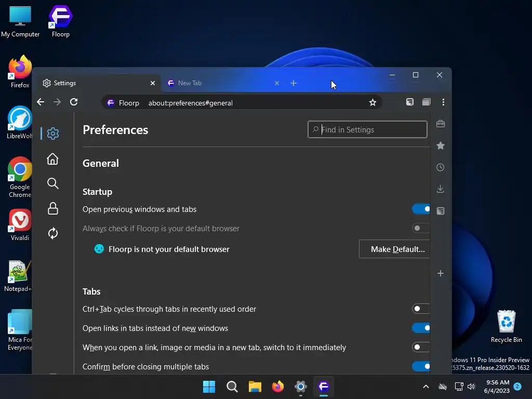Open the Sync settings category
This screenshot has height=399, width=532.
[52, 233]
